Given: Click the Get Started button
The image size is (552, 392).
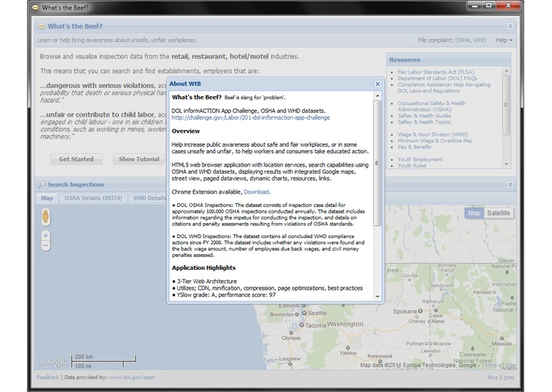Looking at the screenshot, I should [76, 159].
